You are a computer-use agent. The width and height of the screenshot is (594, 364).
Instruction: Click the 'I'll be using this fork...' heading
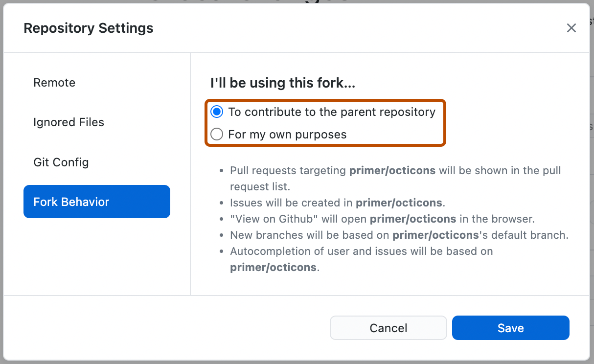(x=282, y=83)
